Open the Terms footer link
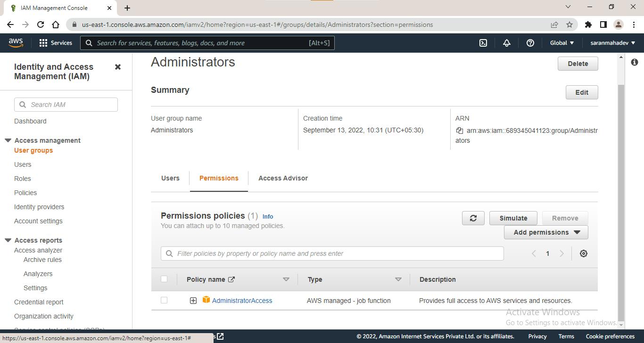Viewport: 644px width, 343px height. point(566,336)
